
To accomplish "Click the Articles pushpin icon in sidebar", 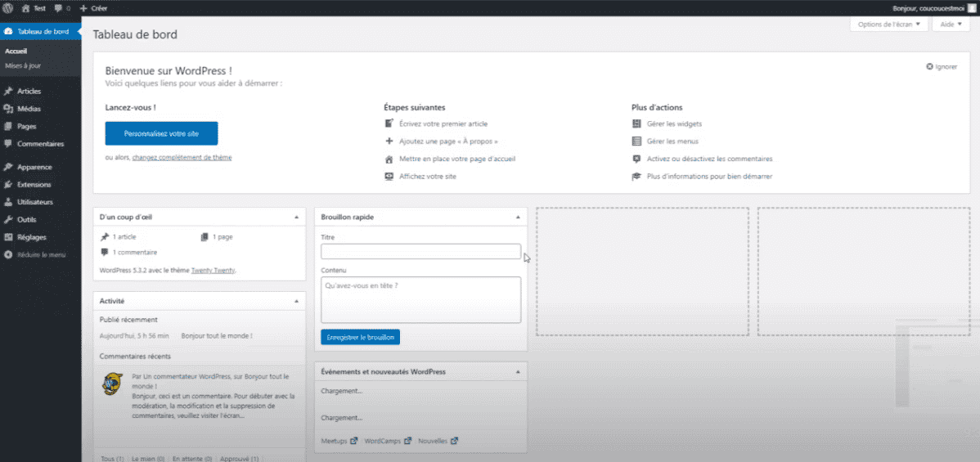I will click(8, 92).
